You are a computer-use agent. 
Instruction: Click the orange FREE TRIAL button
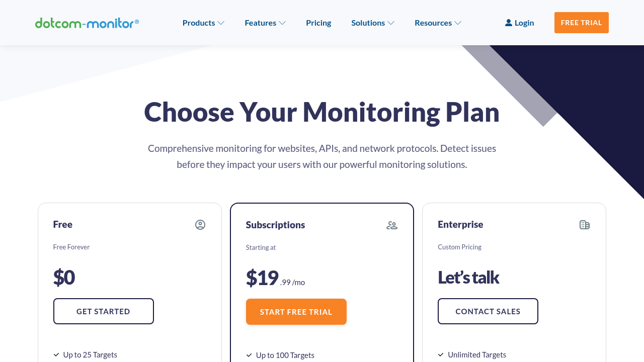[582, 23]
